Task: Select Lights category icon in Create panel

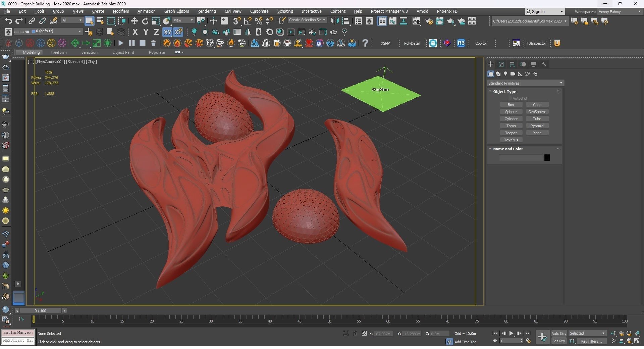Action: 505,74
